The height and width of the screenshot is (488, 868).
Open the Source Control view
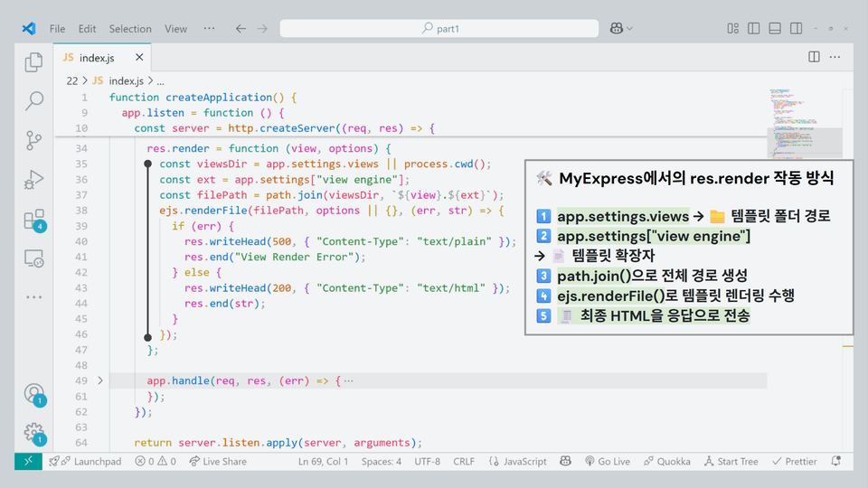(33, 141)
